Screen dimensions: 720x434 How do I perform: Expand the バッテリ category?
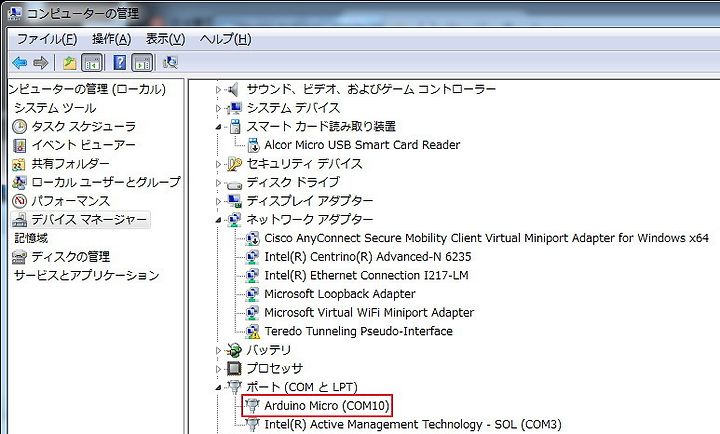point(219,350)
